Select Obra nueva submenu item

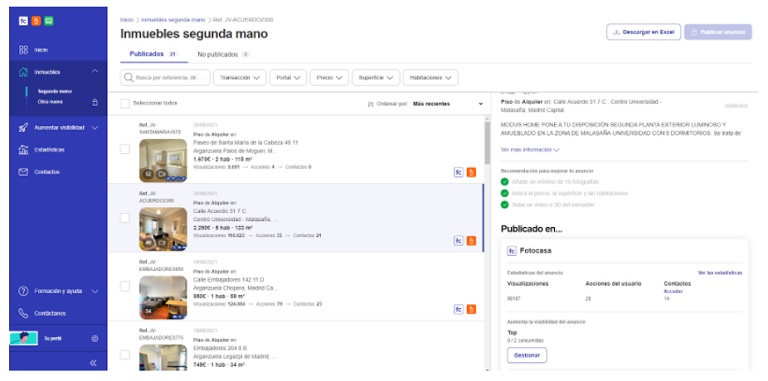50,102
